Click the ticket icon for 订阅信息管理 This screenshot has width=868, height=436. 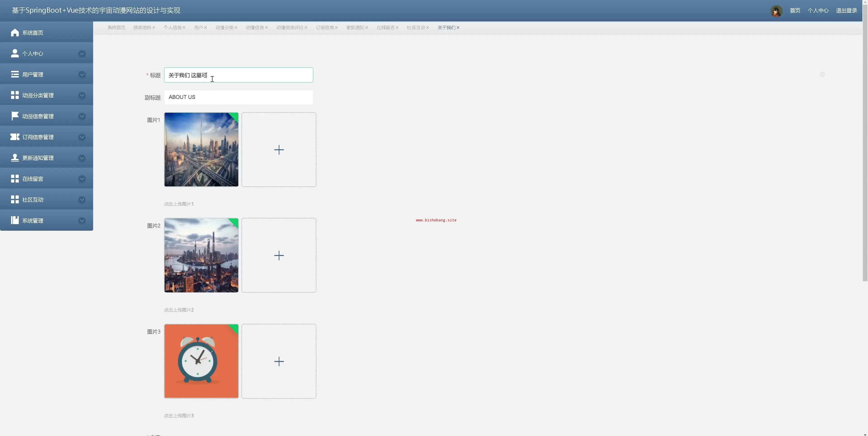pyautogui.click(x=14, y=137)
